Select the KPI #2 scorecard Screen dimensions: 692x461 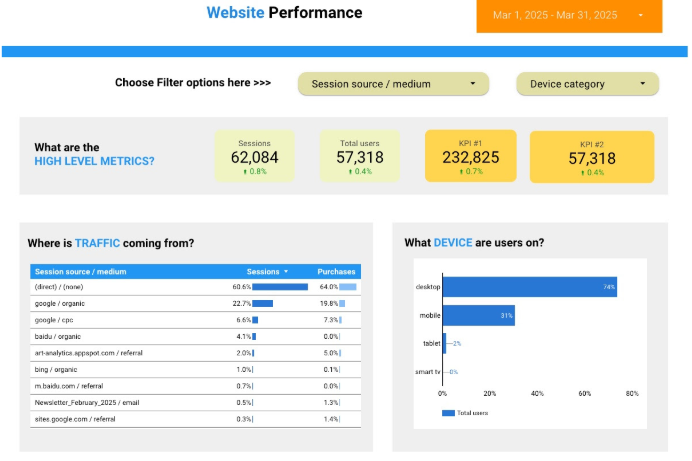coord(591,157)
